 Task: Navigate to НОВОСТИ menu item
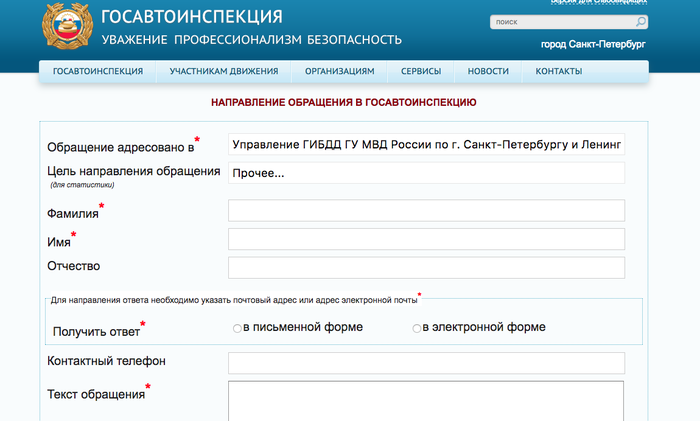488,72
